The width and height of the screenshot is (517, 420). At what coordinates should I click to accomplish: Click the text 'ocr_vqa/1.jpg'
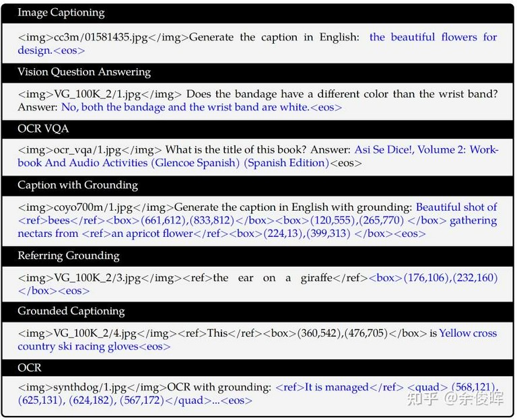[88, 150]
